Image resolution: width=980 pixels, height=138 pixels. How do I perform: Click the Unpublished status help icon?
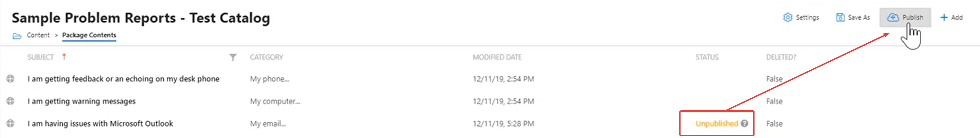(745, 123)
